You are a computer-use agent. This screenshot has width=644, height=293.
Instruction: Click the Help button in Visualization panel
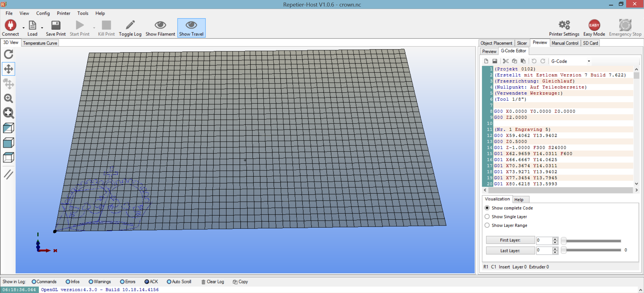coord(518,199)
